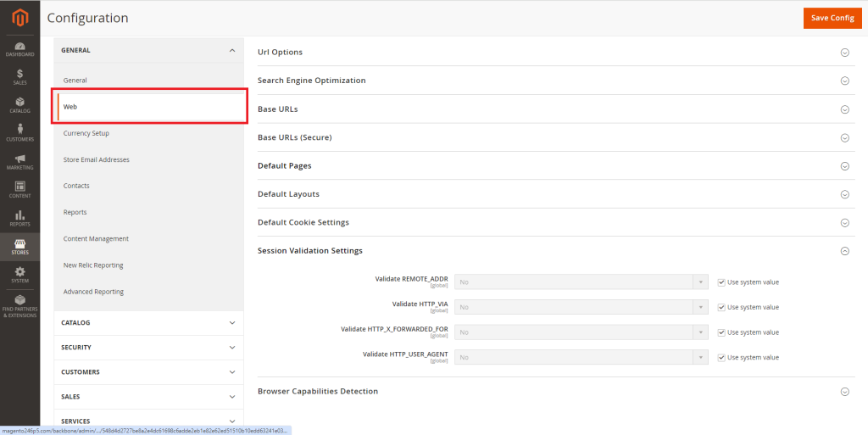Click the Magento logo icon

pos(19,17)
